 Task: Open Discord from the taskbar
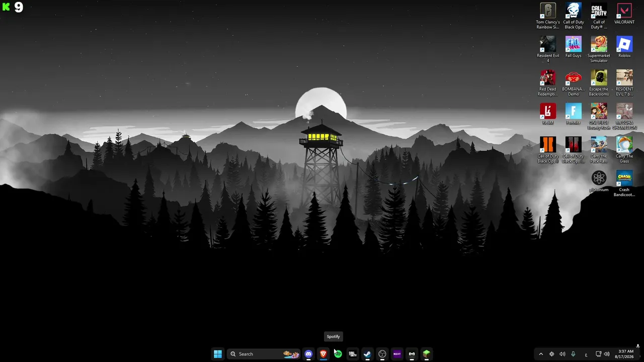click(308, 354)
